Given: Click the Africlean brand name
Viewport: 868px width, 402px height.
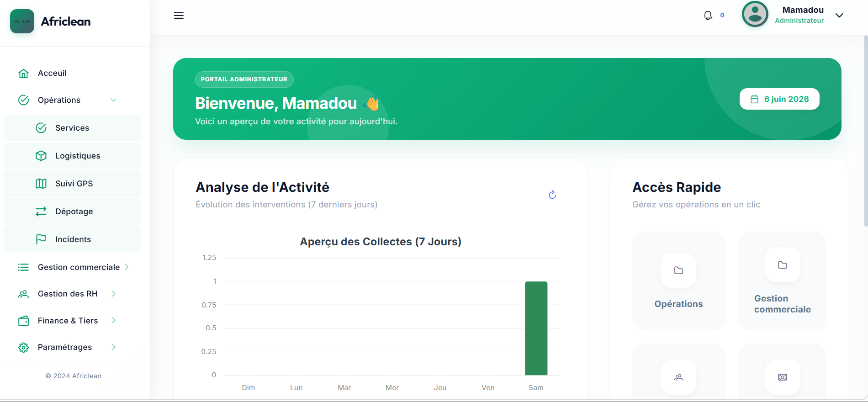Looking at the screenshot, I should tap(66, 21).
